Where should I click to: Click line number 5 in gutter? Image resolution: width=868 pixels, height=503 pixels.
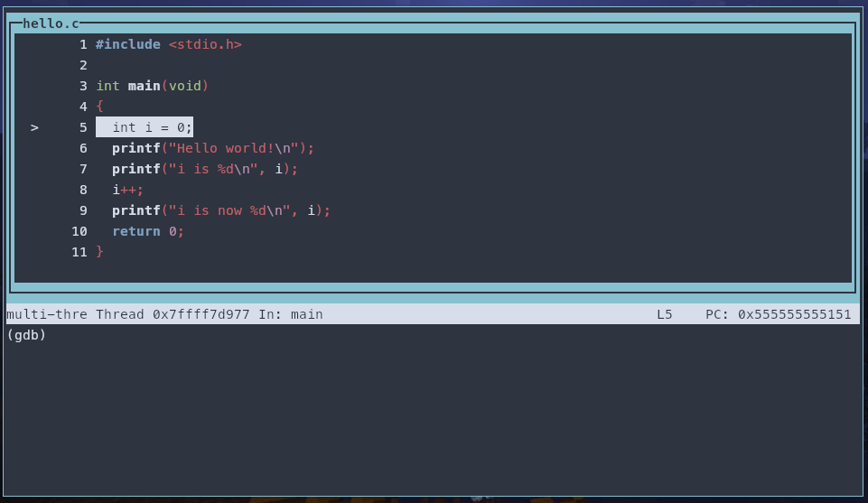point(83,128)
